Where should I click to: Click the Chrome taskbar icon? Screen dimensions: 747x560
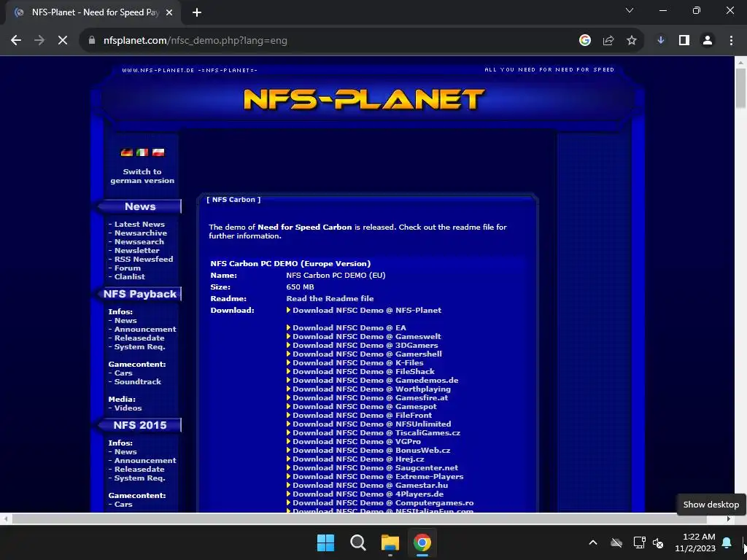click(x=422, y=542)
